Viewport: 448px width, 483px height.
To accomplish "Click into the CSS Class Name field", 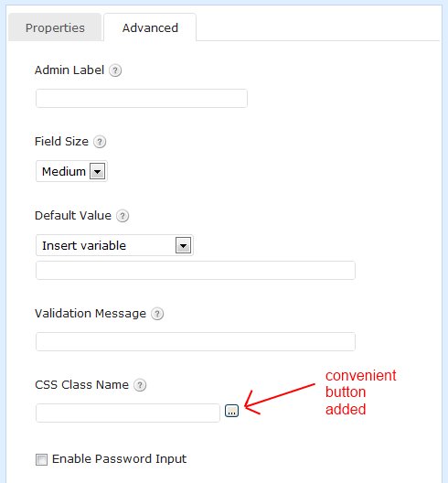I will pos(128,413).
